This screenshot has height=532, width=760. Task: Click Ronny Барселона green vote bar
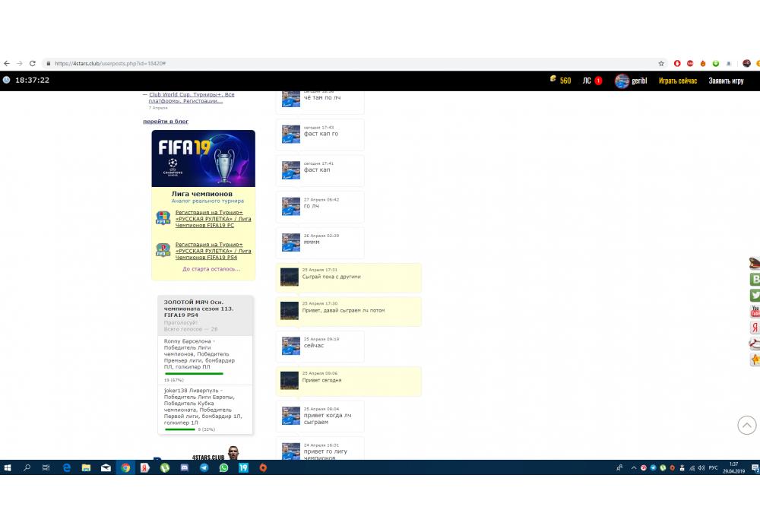tap(194, 373)
